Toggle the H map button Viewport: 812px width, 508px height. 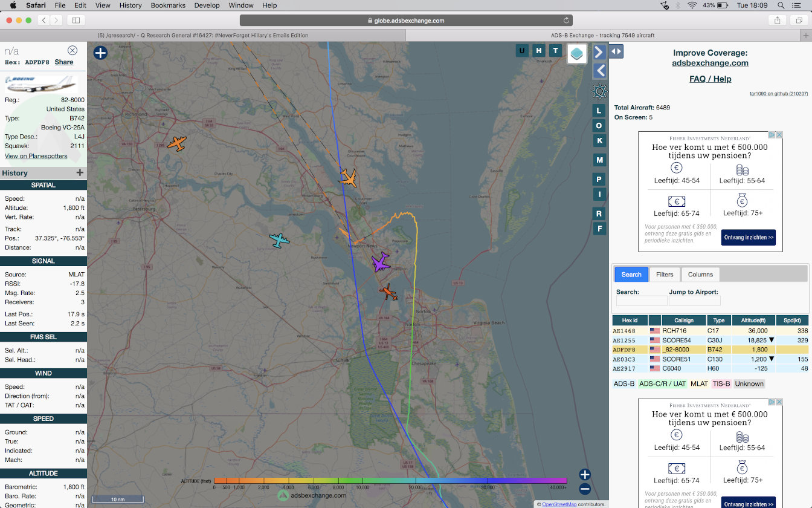coord(539,51)
